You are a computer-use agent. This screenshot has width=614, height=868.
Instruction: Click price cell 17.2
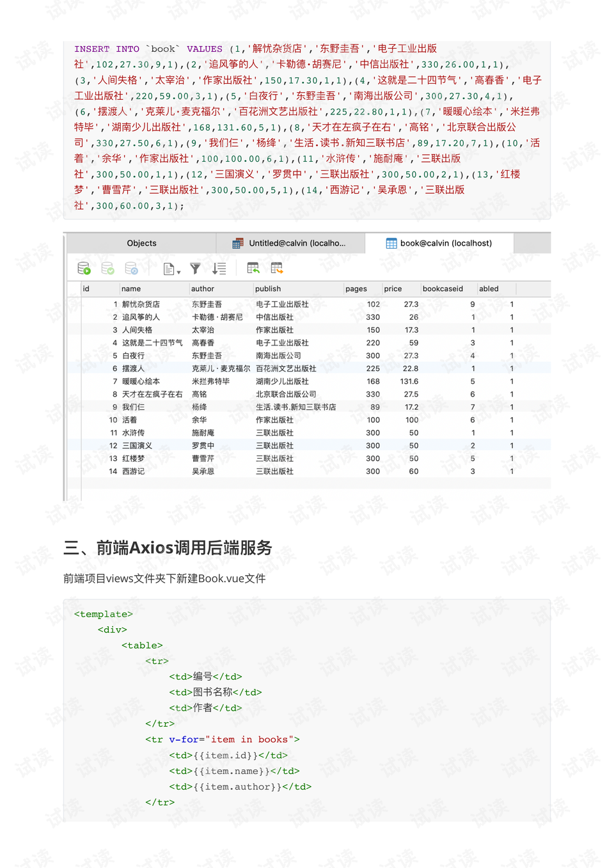tap(411, 407)
